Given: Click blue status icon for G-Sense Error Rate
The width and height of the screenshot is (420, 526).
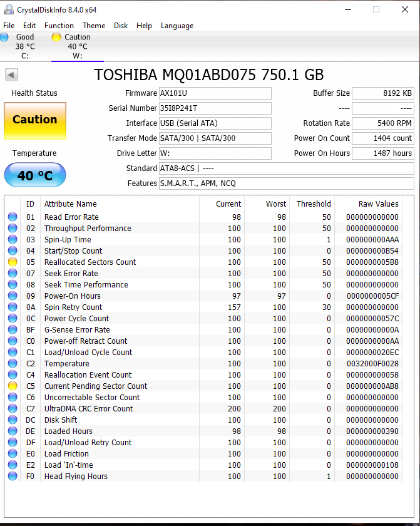Looking at the screenshot, I should [x=13, y=329].
